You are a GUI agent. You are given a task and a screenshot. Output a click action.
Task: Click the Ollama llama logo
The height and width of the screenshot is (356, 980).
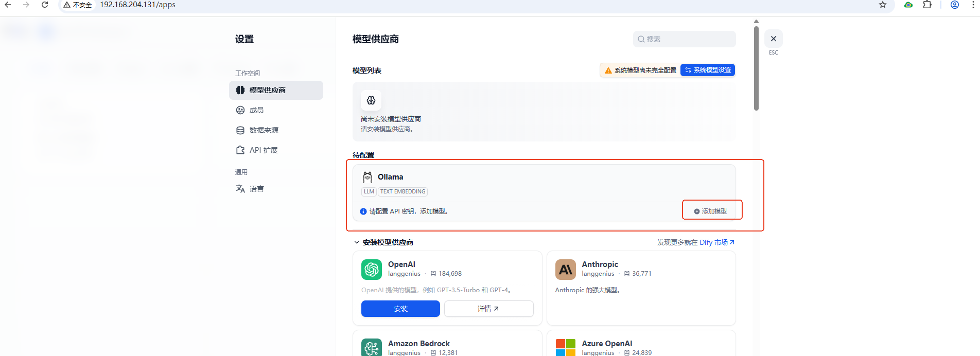pos(367,177)
